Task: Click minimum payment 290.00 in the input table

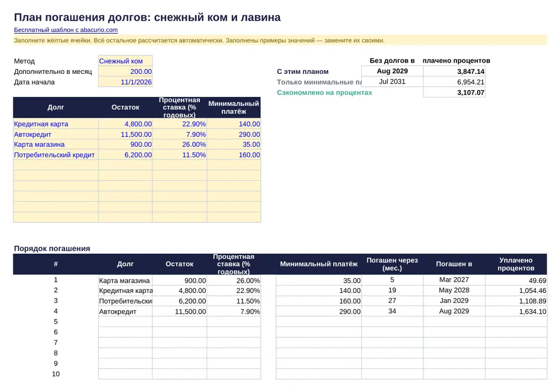Action: tap(234, 134)
